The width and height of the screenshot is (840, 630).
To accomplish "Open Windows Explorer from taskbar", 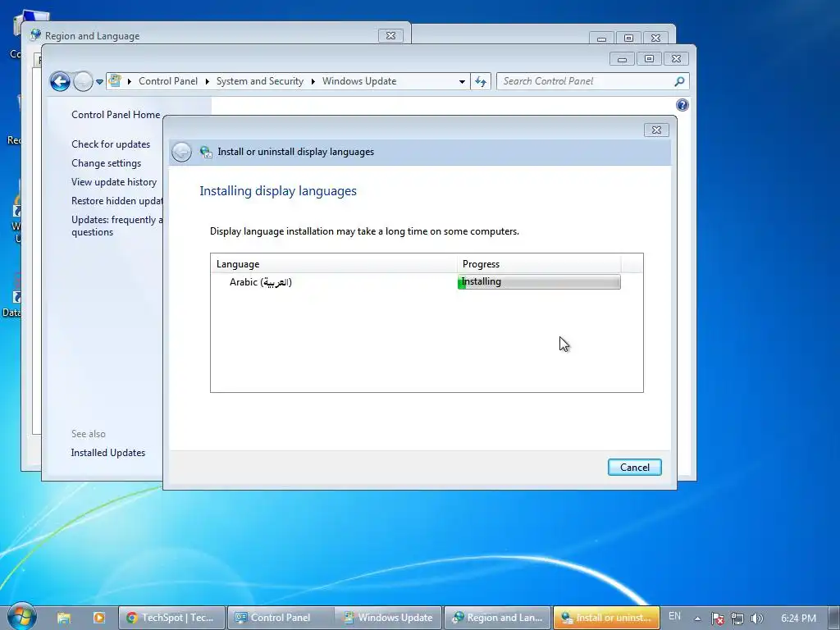I will pos(64,618).
